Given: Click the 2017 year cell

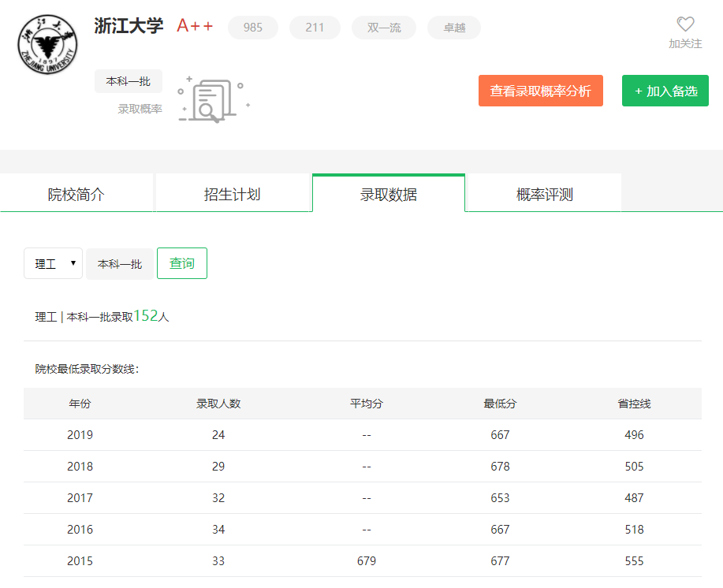Looking at the screenshot, I should pos(80,497).
